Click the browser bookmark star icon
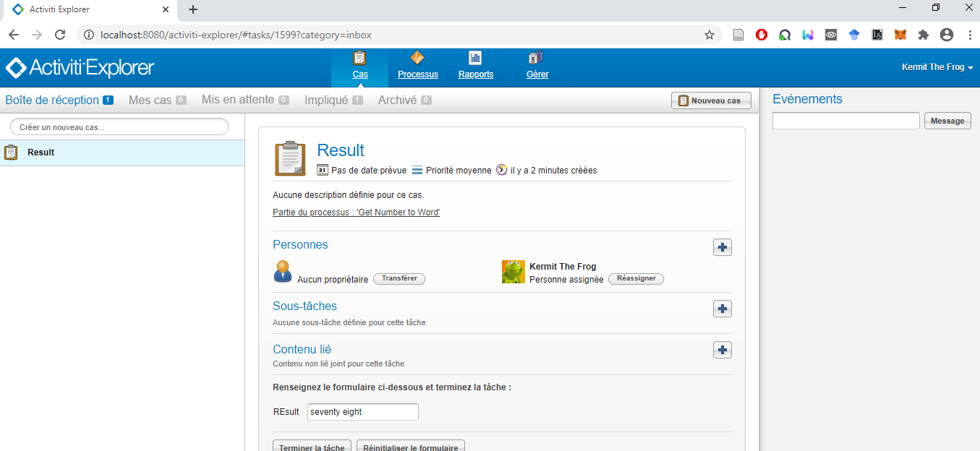Viewport: 980px width, 451px height. [709, 35]
